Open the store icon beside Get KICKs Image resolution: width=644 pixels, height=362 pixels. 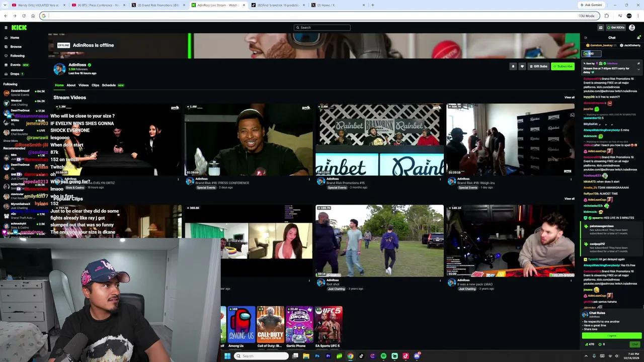tap(601, 28)
